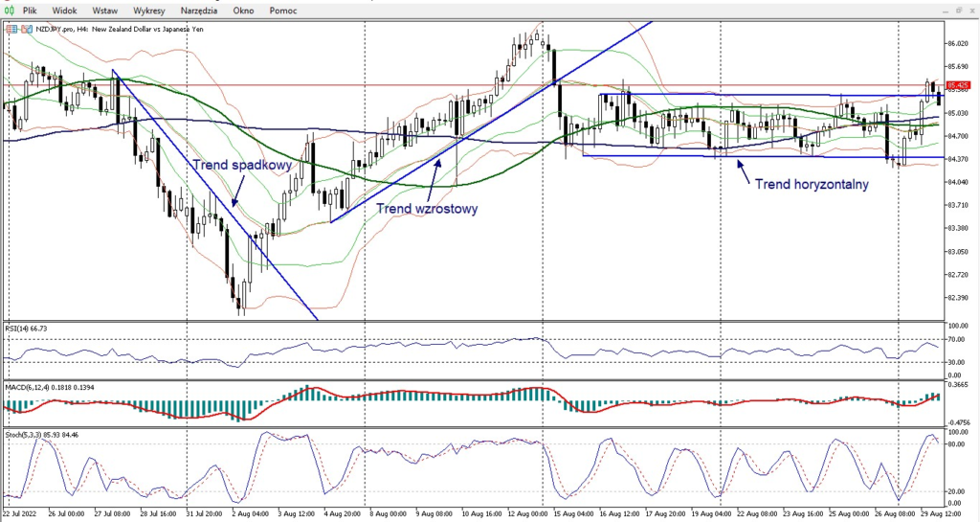
Task: Minimize the chart sub-window
Action: 946,11
